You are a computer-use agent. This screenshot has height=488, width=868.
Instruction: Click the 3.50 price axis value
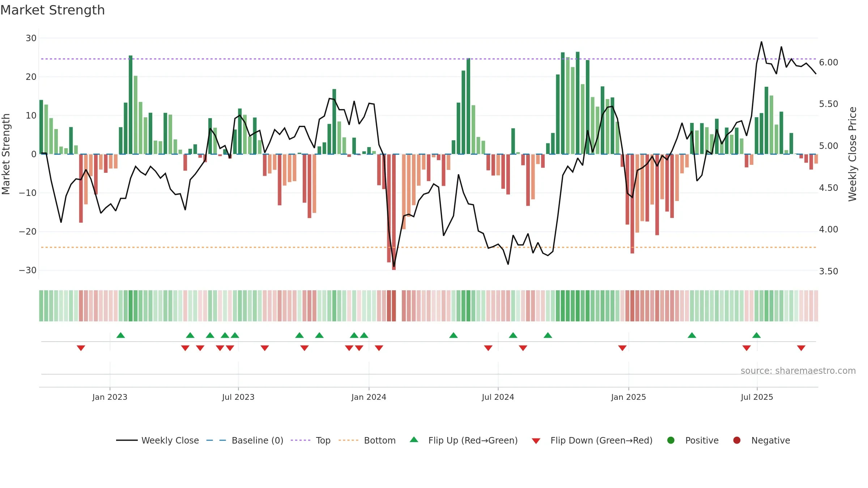829,271
